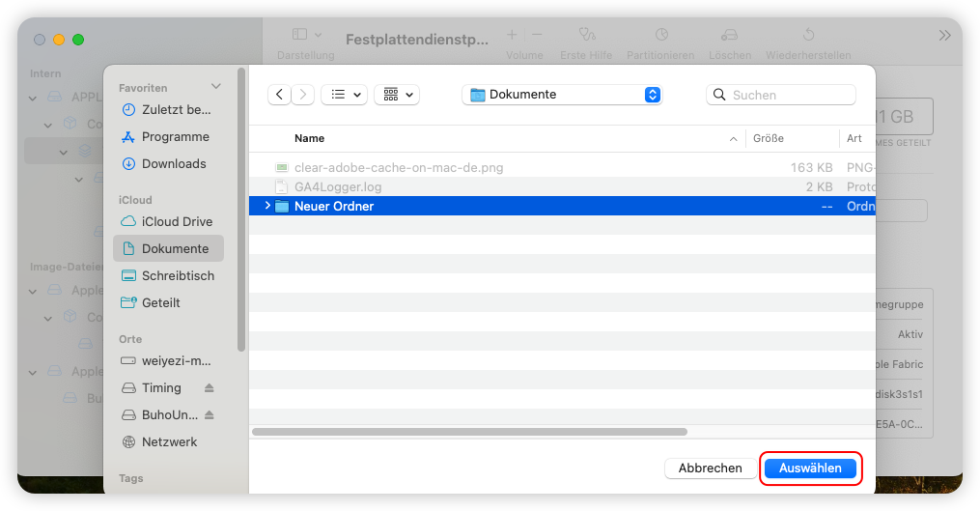Image resolution: width=980 pixels, height=511 pixels.
Task: Click the folder icon of Neuer Ordner
Action: click(282, 206)
